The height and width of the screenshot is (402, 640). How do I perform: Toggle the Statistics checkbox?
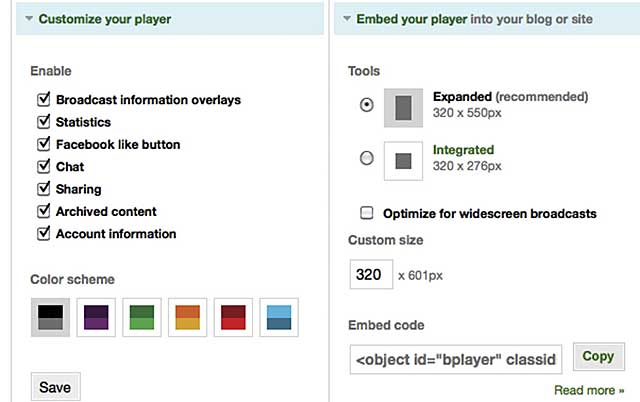pos(43,122)
